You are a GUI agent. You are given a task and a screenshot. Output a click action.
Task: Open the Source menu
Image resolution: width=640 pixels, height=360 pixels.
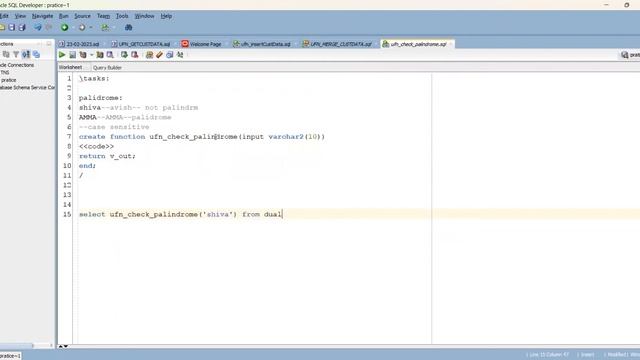click(82, 16)
